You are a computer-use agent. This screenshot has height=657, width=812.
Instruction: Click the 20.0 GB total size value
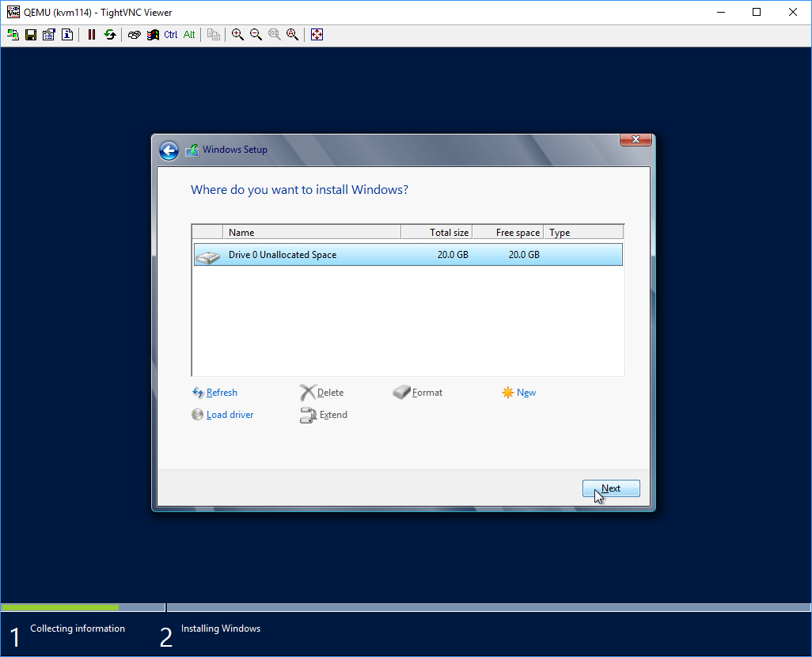[x=453, y=254]
